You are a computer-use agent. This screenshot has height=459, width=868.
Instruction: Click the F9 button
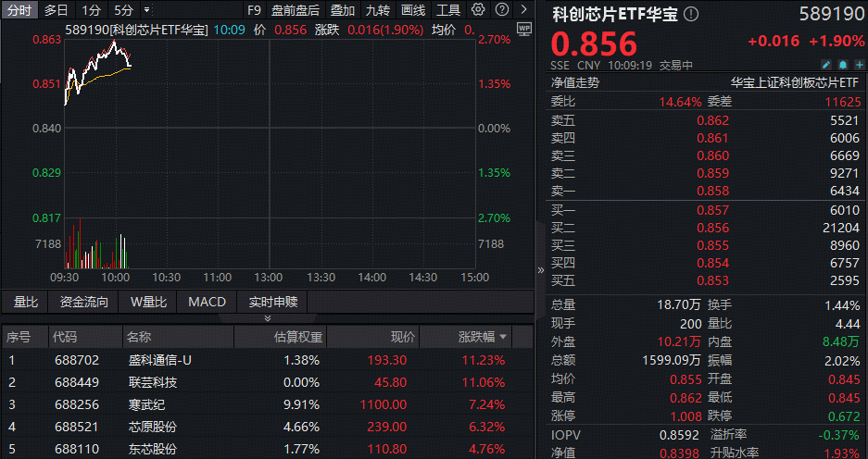click(255, 10)
